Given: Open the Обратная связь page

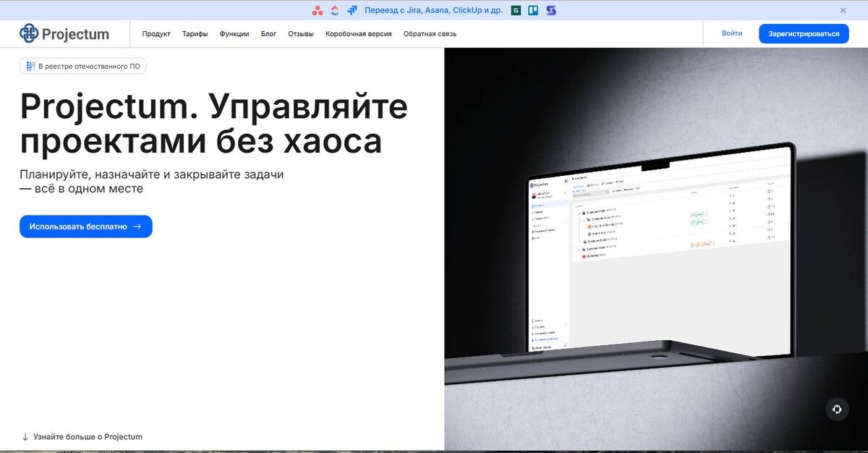Looking at the screenshot, I should (430, 34).
